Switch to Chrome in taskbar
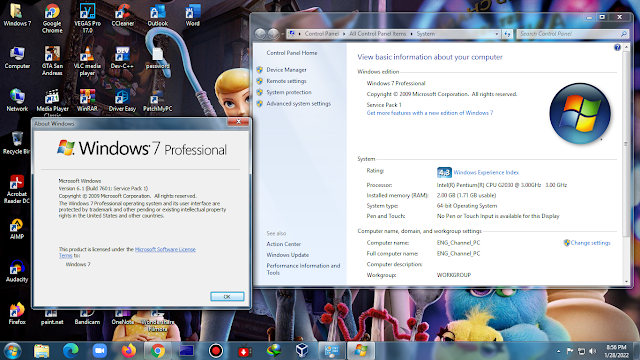This screenshot has width=640, height=360. coord(158,351)
